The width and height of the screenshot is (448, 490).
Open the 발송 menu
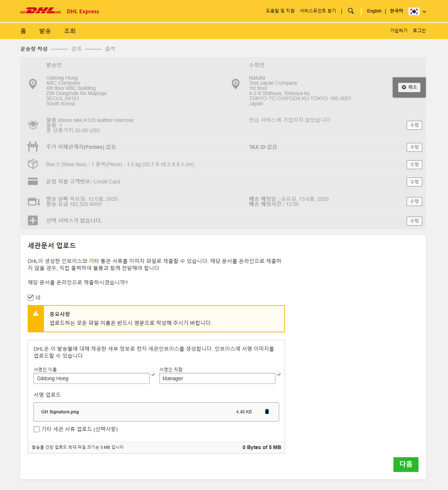click(x=45, y=31)
